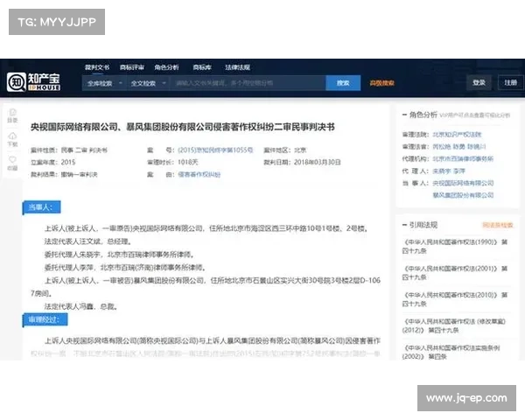Open the 全文检索 dropdown
The width and height of the screenshot is (525, 420).
(x=148, y=83)
